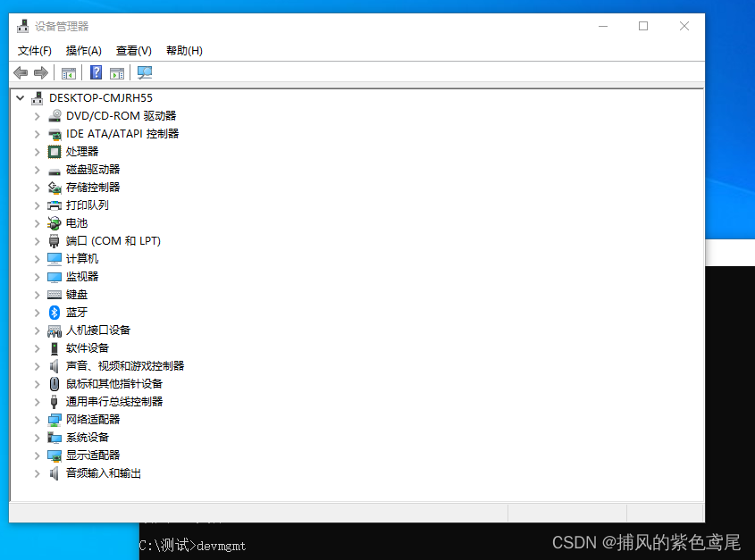The height and width of the screenshot is (560, 755).
Task: Minimize the 设备管理器 window
Action: 603,26
